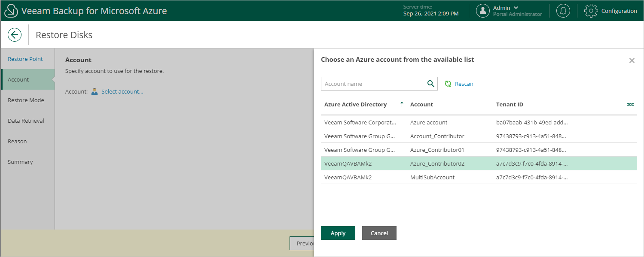The height and width of the screenshot is (257, 644).
Task: Sort by the Tenant ID column header
Action: pos(510,104)
